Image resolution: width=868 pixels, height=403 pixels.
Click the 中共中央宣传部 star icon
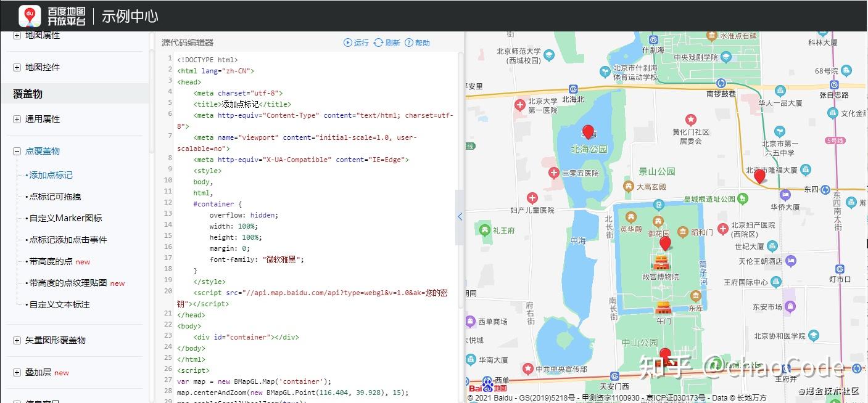click(x=527, y=368)
